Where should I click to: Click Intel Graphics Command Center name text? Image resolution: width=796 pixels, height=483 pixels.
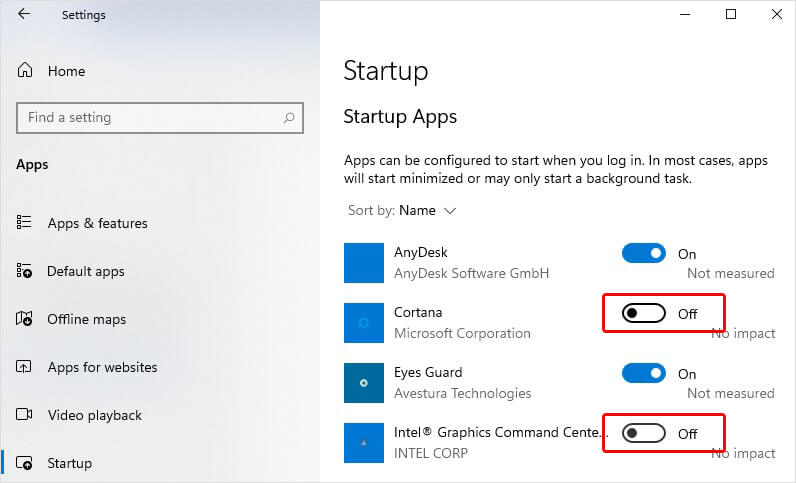[x=501, y=432]
